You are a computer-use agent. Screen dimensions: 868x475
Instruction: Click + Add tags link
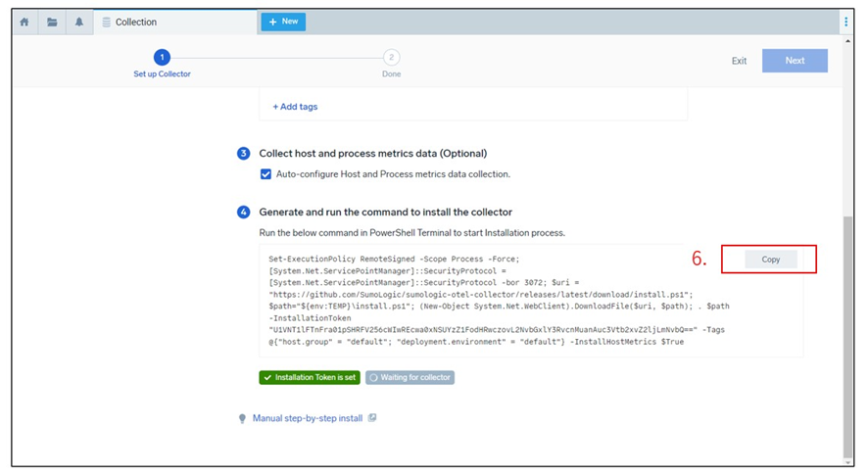pyautogui.click(x=295, y=107)
